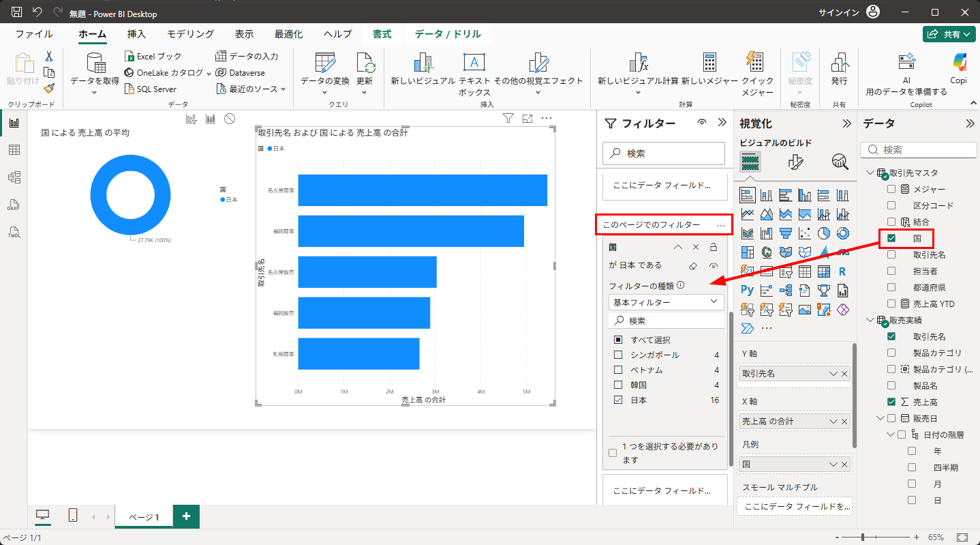The width and height of the screenshot is (980, 545).
Task: Select the donut chart visual type
Action: tap(842, 233)
